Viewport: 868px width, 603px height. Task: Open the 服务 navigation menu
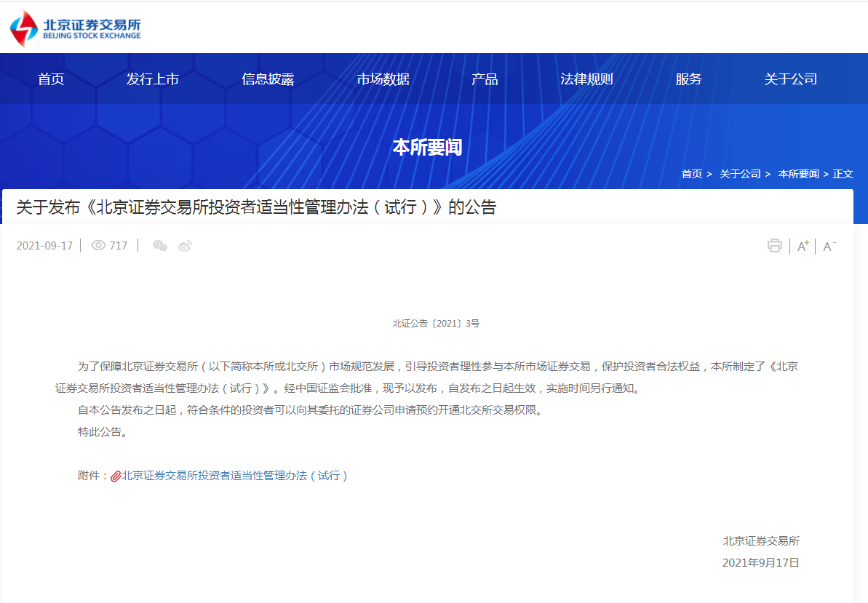pyautogui.click(x=688, y=79)
